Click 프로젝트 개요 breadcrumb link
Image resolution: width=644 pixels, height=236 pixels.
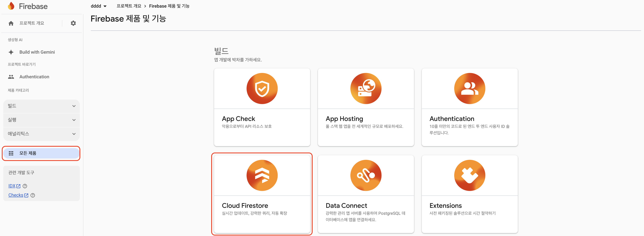tap(129, 6)
